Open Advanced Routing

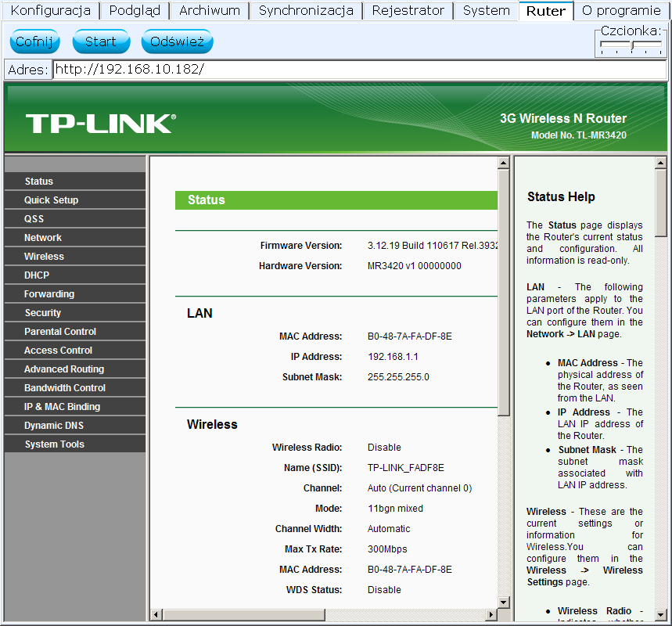pyautogui.click(x=75, y=369)
